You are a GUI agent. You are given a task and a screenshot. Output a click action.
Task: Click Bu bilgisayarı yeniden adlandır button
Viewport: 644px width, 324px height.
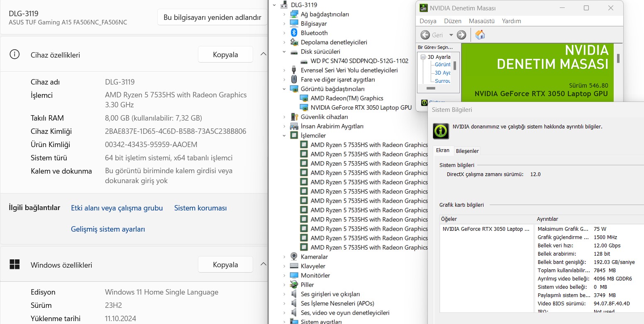point(212,17)
